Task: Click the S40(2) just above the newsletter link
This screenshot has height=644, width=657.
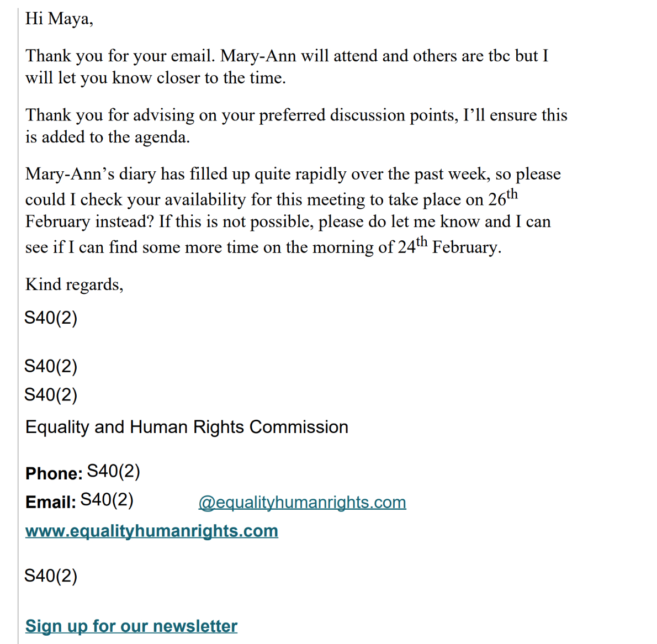Action: click(x=51, y=576)
